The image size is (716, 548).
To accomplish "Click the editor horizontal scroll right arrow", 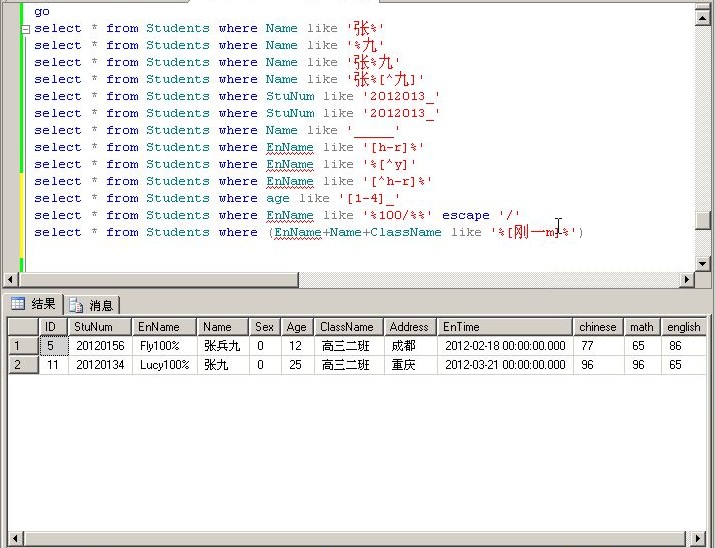I will tap(686, 279).
